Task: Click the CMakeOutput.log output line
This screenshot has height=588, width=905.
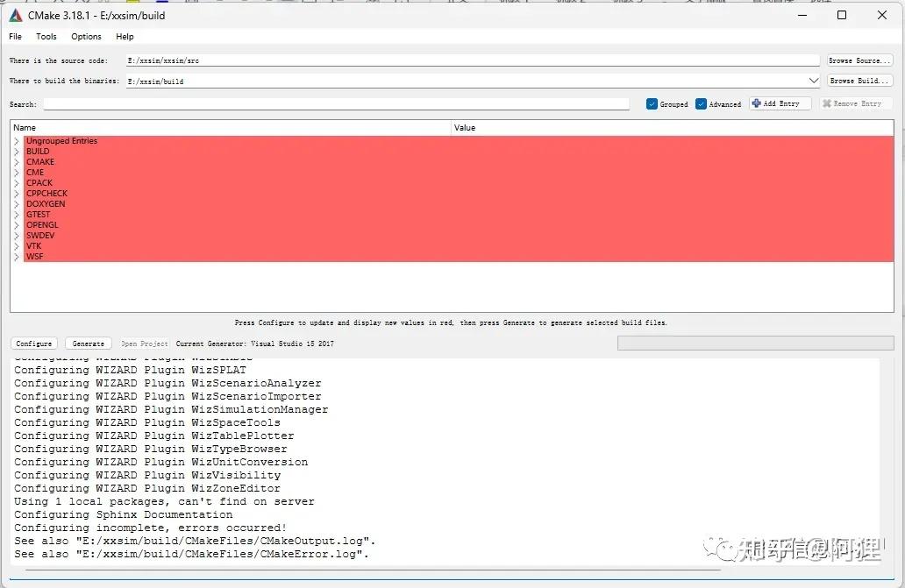Action: click(x=195, y=541)
